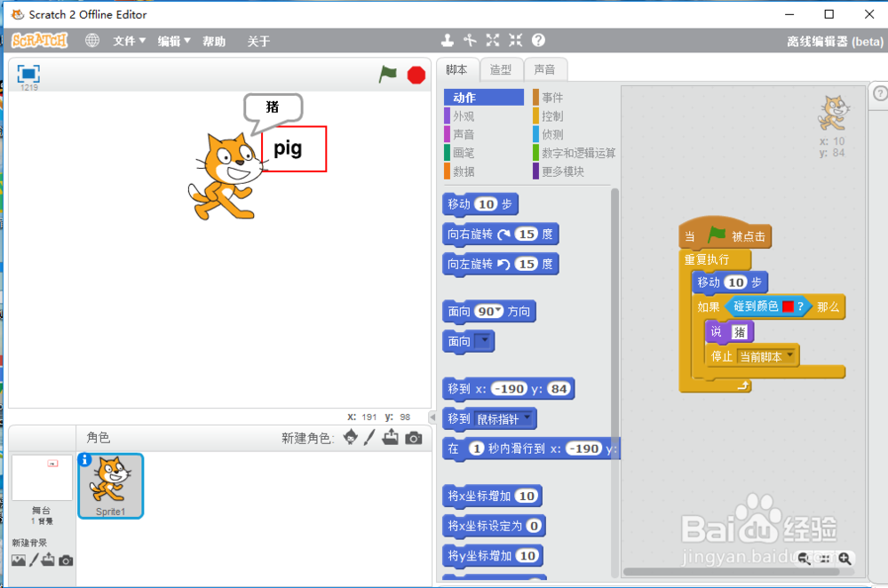Select the Delete scissors tool
The height and width of the screenshot is (588, 888).
click(470, 40)
